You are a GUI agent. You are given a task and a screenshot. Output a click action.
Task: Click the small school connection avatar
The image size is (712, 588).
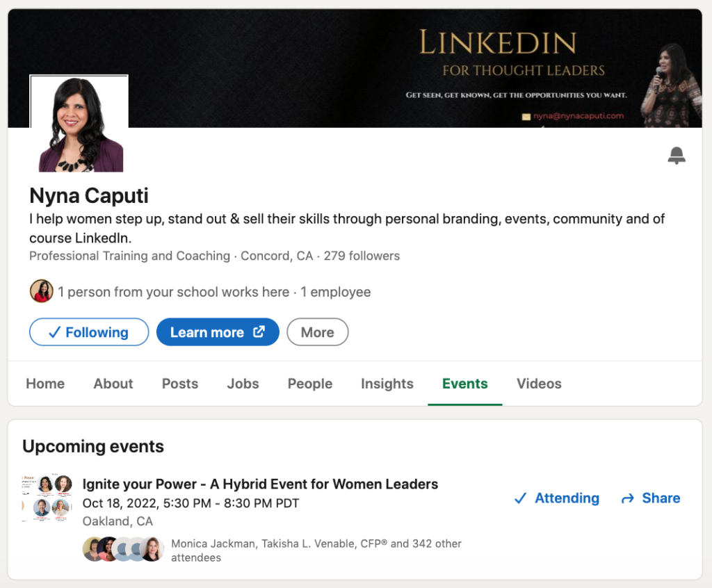42,291
